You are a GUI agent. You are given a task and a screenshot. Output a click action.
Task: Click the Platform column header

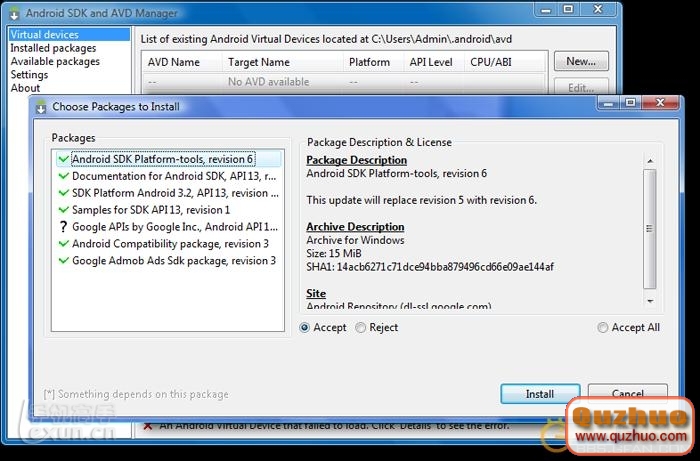(373, 62)
